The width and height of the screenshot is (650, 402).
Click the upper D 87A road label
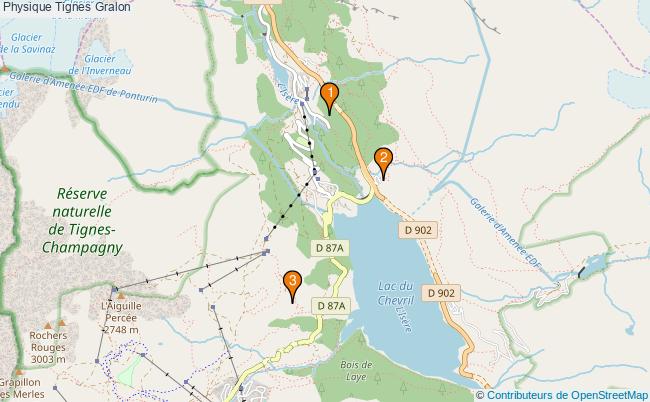[330, 248]
